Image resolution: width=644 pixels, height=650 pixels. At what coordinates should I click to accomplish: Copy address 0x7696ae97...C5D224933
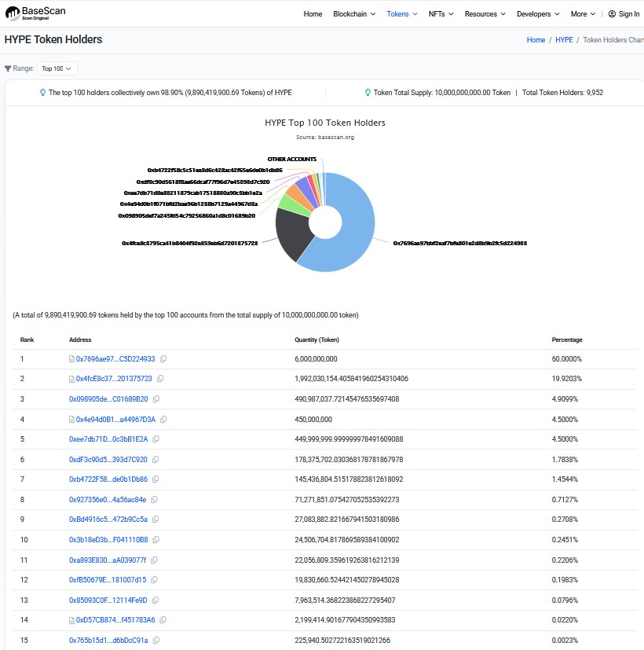tap(163, 359)
